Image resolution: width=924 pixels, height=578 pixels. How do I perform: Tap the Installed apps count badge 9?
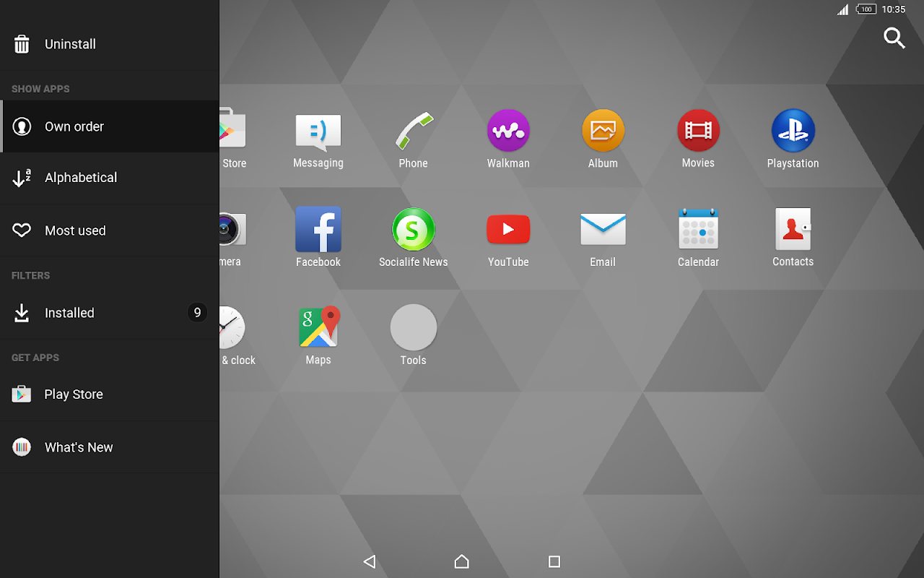[197, 313]
